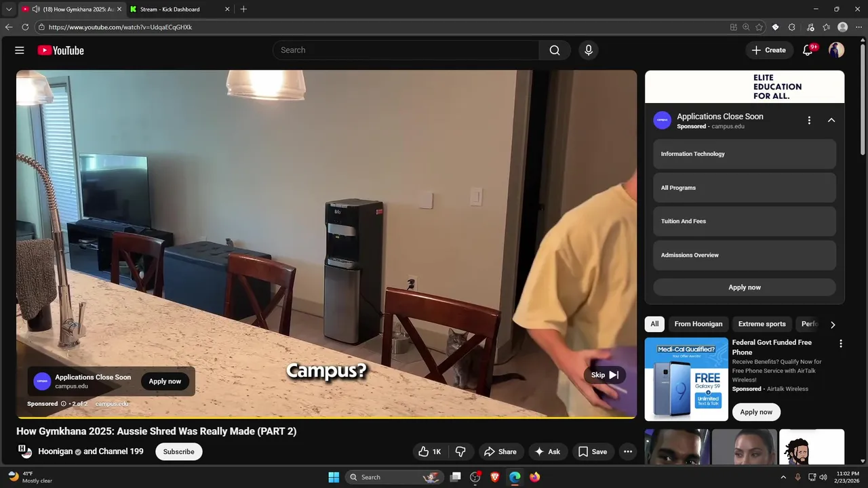The image size is (868, 488).
Task: Open the YouTube account avatar menu
Action: pos(836,50)
